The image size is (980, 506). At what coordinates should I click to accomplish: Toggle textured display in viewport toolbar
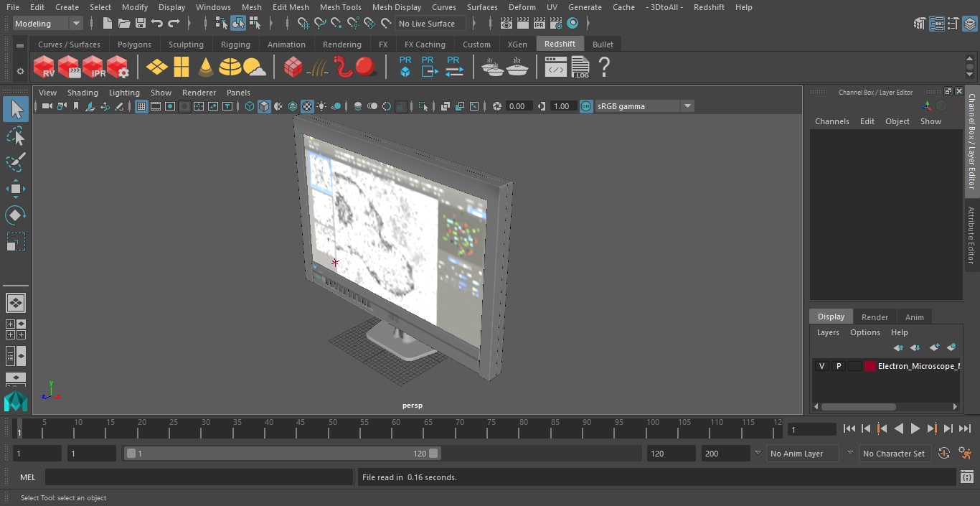click(x=307, y=106)
